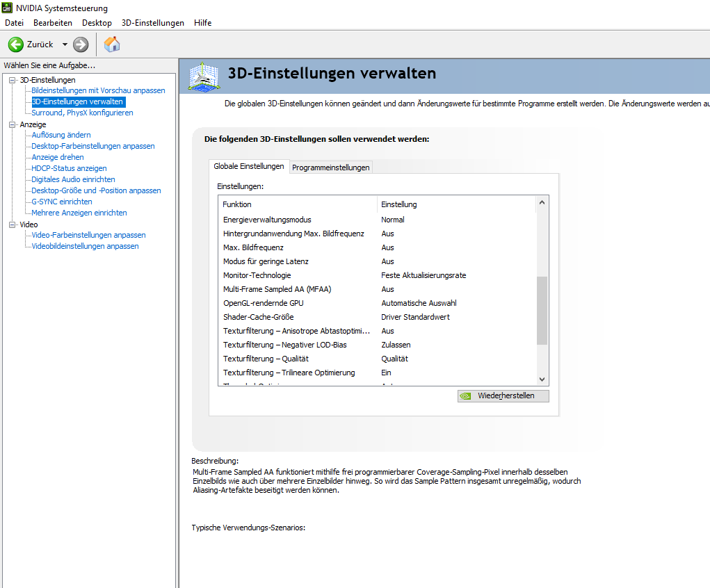
Task: Select the Texturfilterung – Qualität row
Action: 377,359
